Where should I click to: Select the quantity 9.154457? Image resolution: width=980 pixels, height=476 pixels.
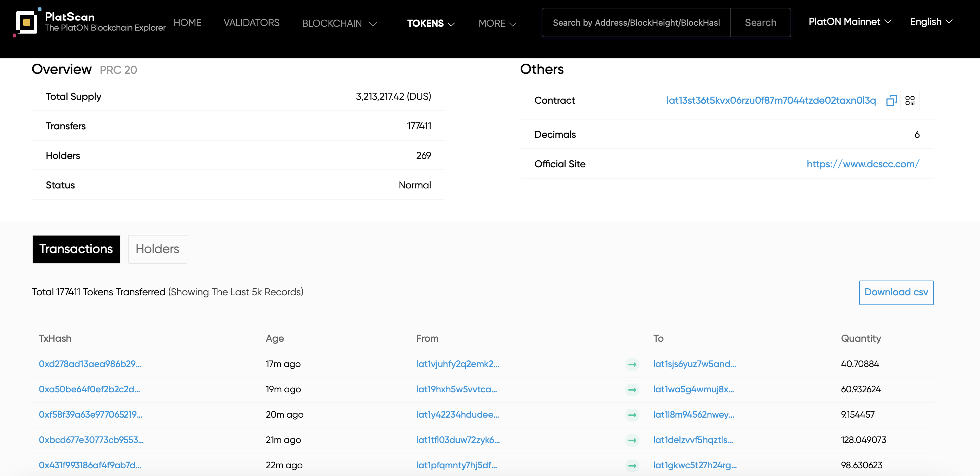tap(858, 414)
